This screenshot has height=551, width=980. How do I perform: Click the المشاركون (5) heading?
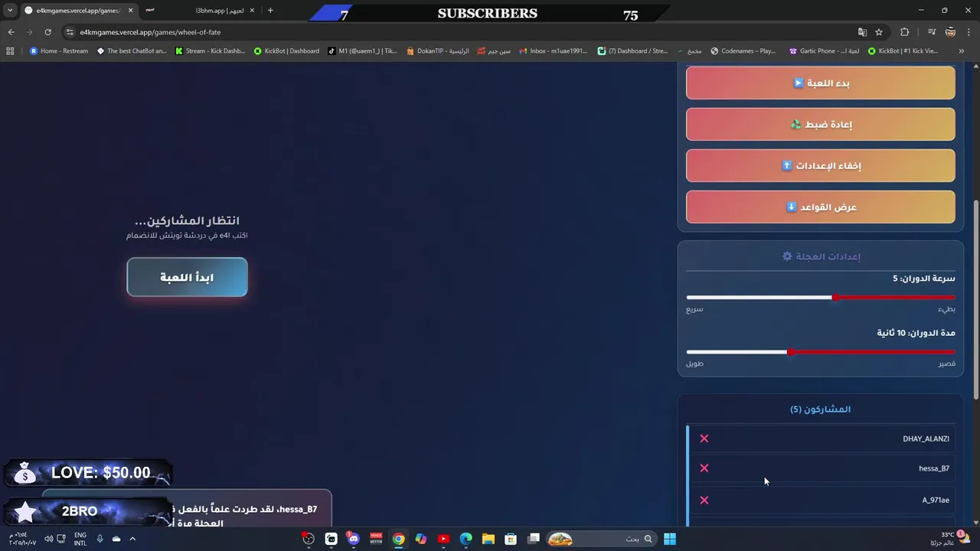tap(820, 409)
